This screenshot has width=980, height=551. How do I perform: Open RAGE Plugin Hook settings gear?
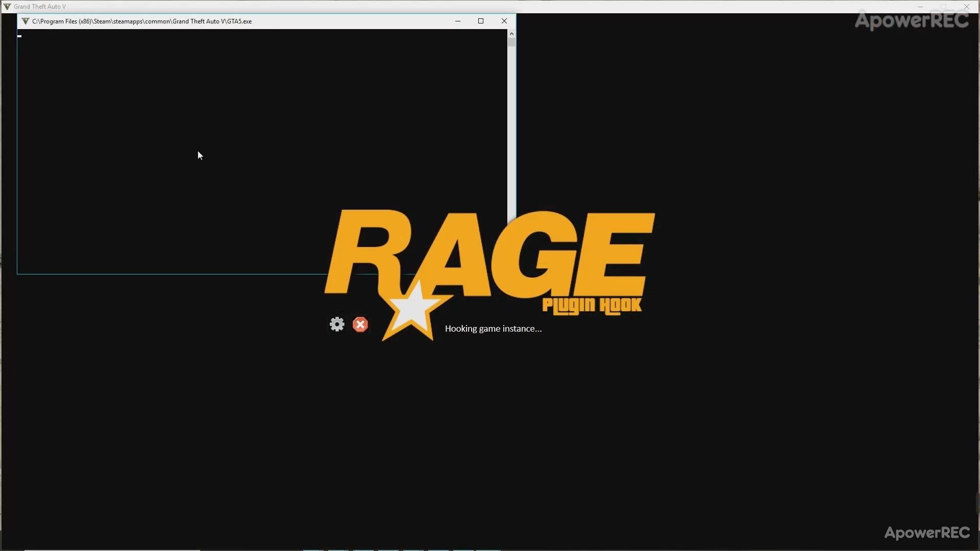pyautogui.click(x=337, y=324)
